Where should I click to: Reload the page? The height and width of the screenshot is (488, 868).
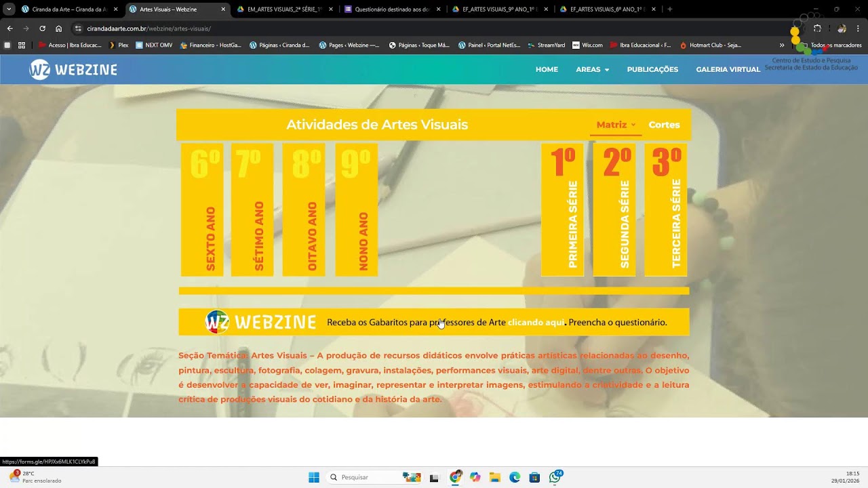[42, 28]
